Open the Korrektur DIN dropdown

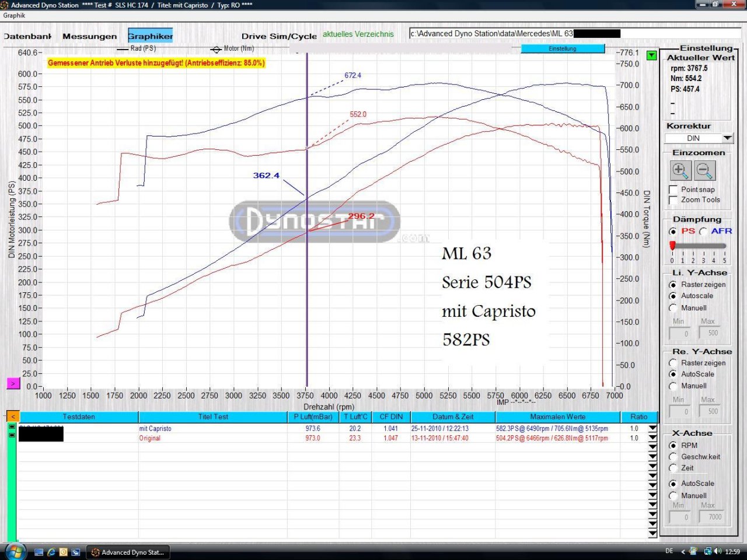pyautogui.click(x=727, y=138)
